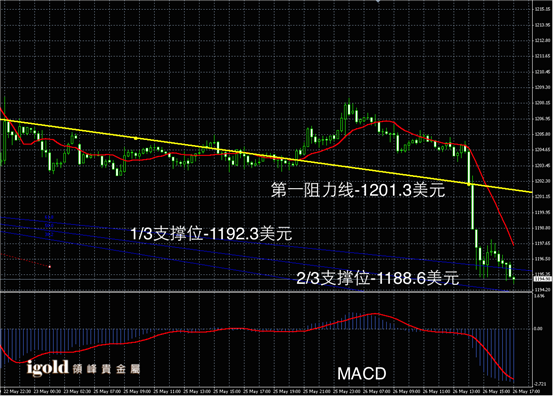Click the 1206.95 price axis label
The height and width of the screenshot is (396, 553).
[543, 119]
